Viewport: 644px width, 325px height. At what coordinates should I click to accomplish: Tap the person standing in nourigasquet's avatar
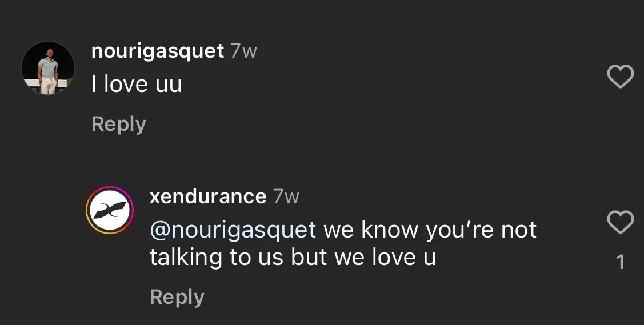(48, 72)
